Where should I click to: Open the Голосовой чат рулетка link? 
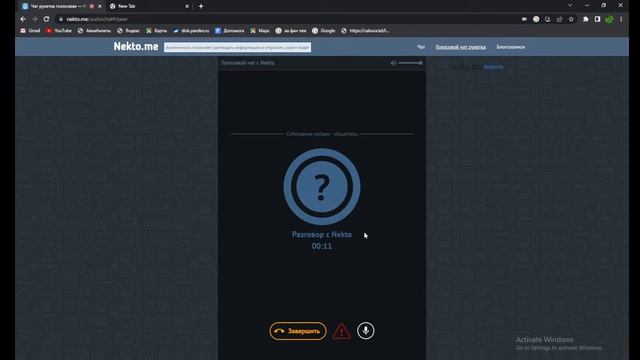pos(460,47)
